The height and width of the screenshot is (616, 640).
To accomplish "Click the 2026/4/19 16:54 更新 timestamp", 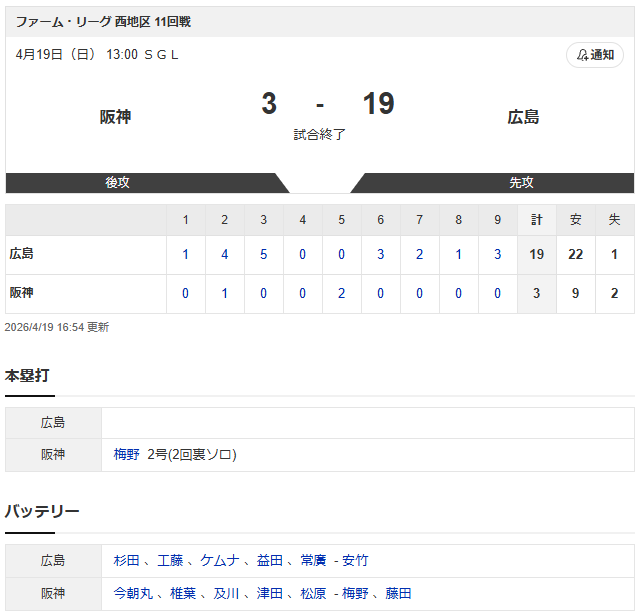I will (x=57, y=327).
